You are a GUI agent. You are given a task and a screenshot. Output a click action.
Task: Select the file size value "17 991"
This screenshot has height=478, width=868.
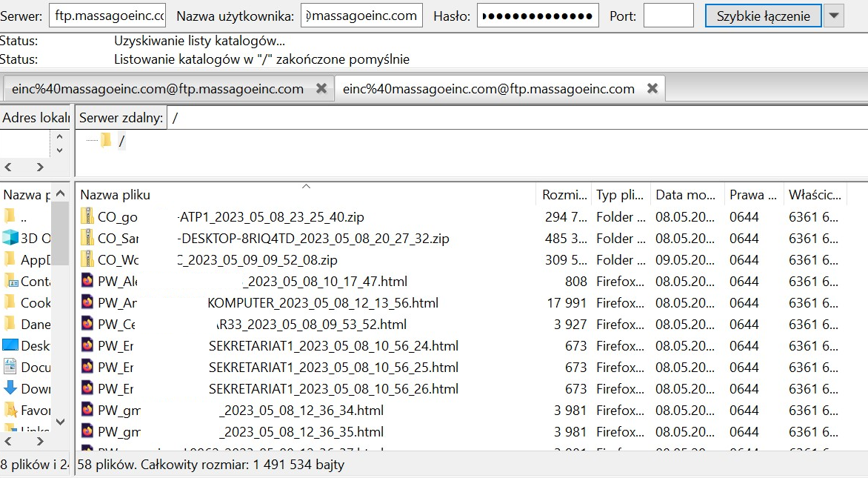pos(567,303)
